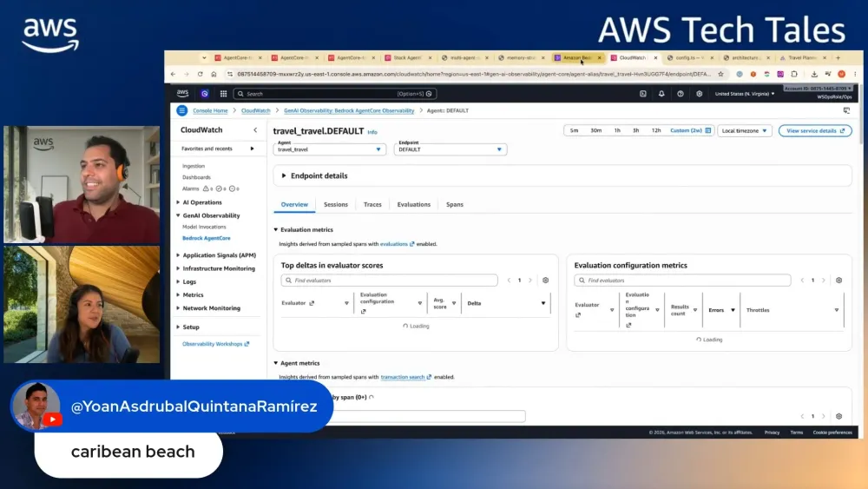This screenshot has width=868, height=489.
Task: Click Find evaluators in Evaluation configuration metrics
Action: coord(682,281)
